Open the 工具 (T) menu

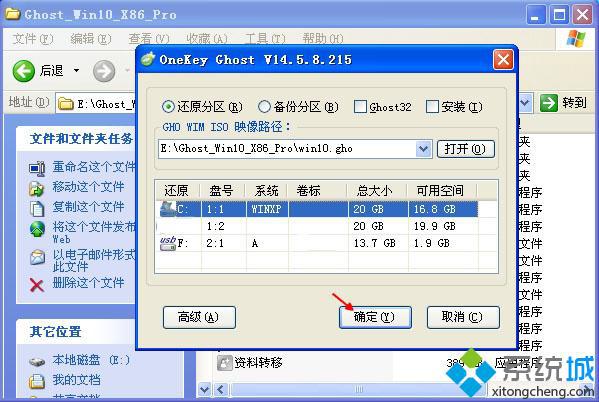[265, 39]
